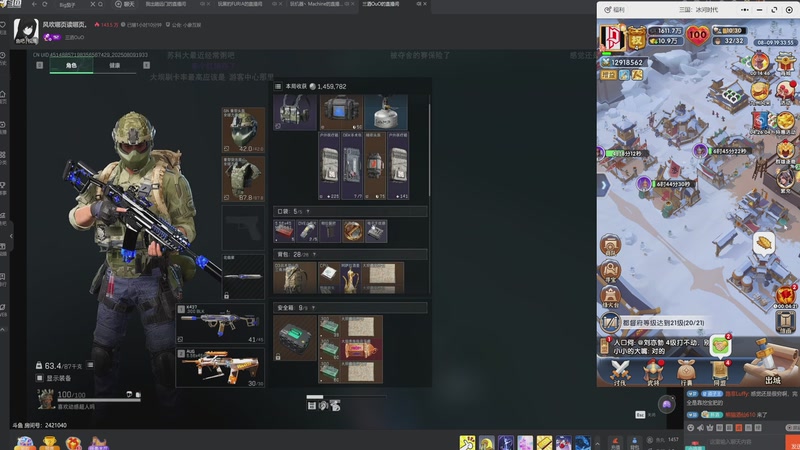Open the red drum event icon
Viewport: 800px width, 450px height.
point(785,92)
